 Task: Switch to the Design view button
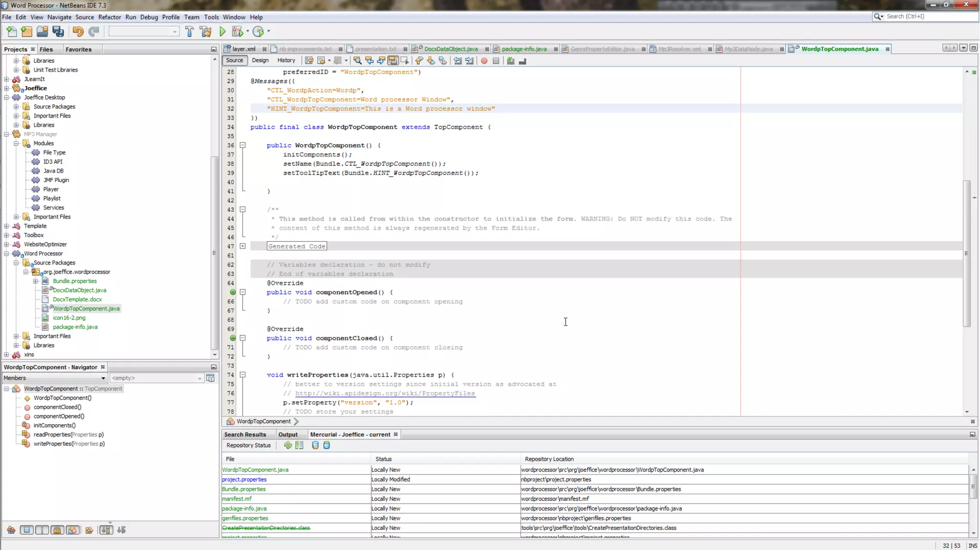(x=260, y=60)
